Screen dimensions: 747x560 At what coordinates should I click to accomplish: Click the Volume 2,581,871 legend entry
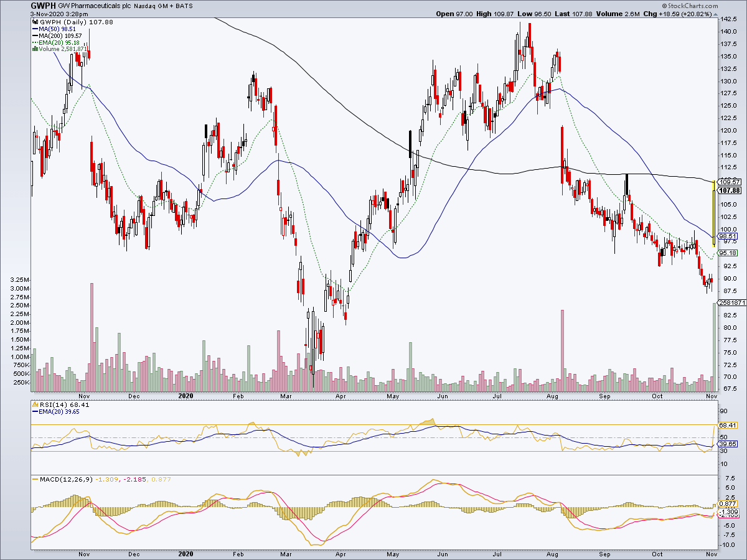[x=60, y=49]
